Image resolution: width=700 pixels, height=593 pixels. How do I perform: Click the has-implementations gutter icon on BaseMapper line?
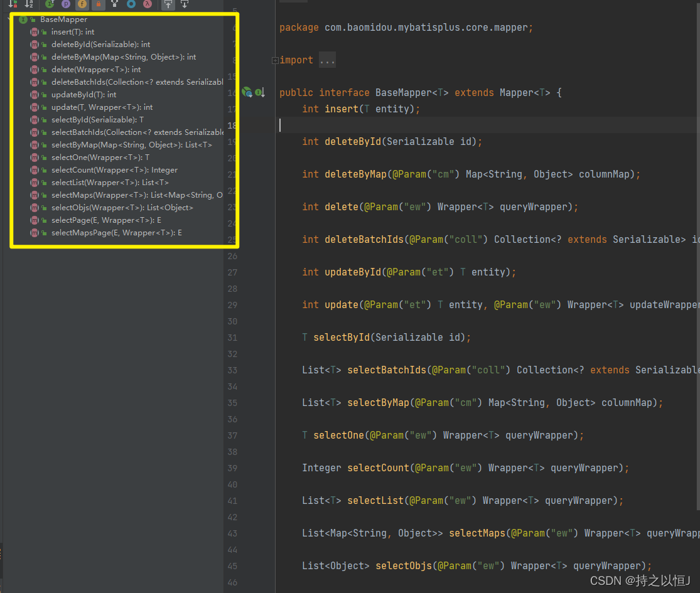[247, 92]
